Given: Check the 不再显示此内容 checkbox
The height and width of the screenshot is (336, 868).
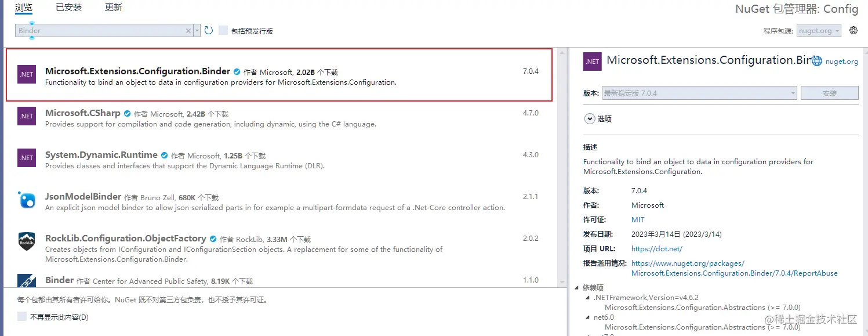Looking at the screenshot, I should (x=22, y=317).
